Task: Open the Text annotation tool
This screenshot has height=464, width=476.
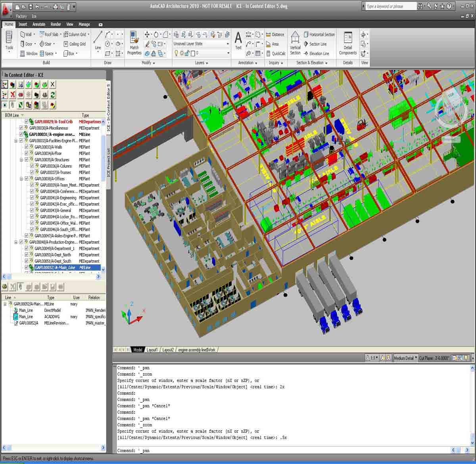Action: click(x=238, y=40)
